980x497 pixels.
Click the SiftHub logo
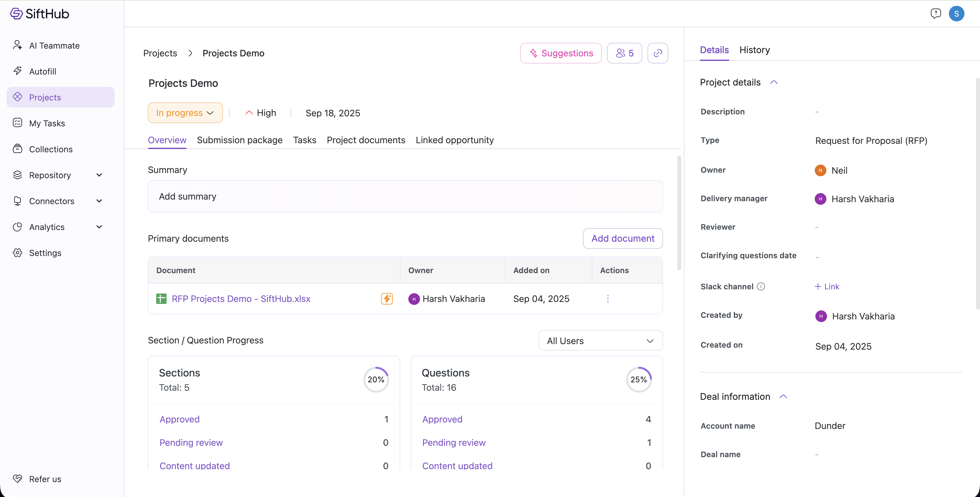[x=40, y=14]
